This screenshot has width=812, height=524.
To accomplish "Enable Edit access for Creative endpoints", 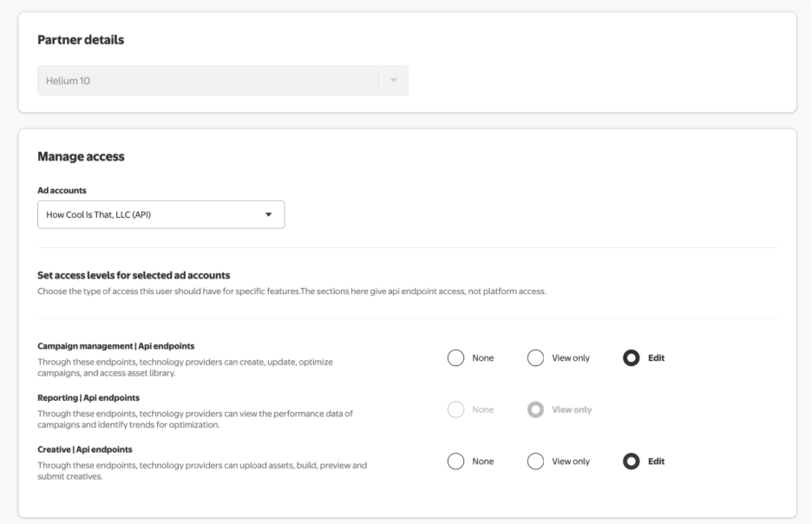I will pos(632,461).
